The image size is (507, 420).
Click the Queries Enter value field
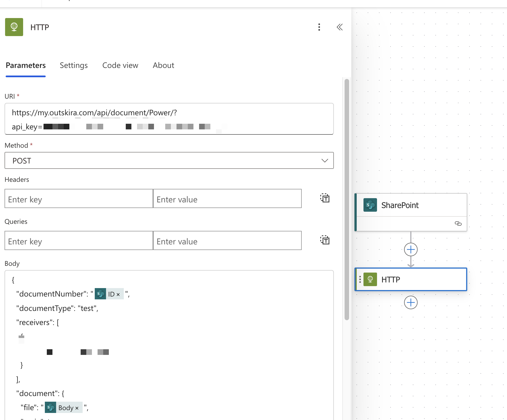coord(227,241)
